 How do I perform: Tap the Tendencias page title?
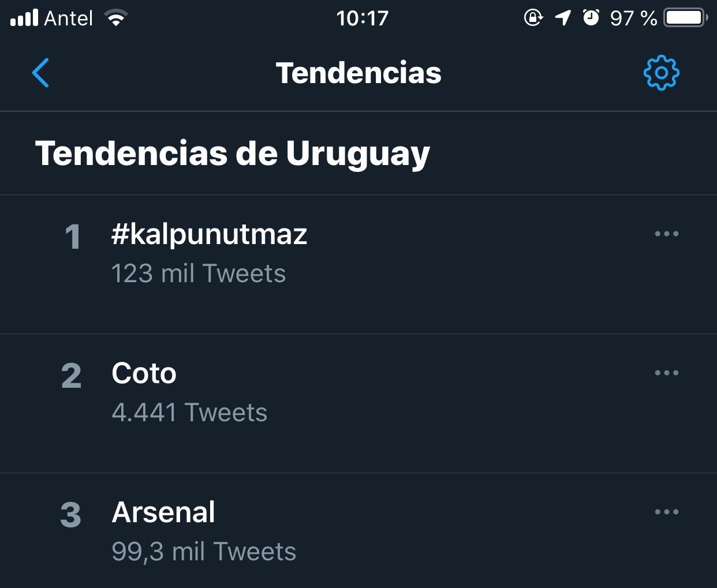tap(358, 73)
